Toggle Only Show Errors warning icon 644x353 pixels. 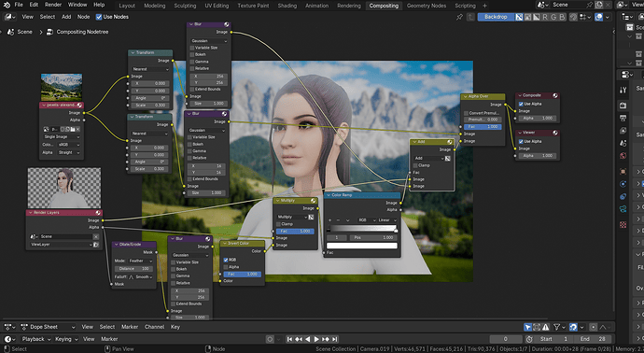545,327
